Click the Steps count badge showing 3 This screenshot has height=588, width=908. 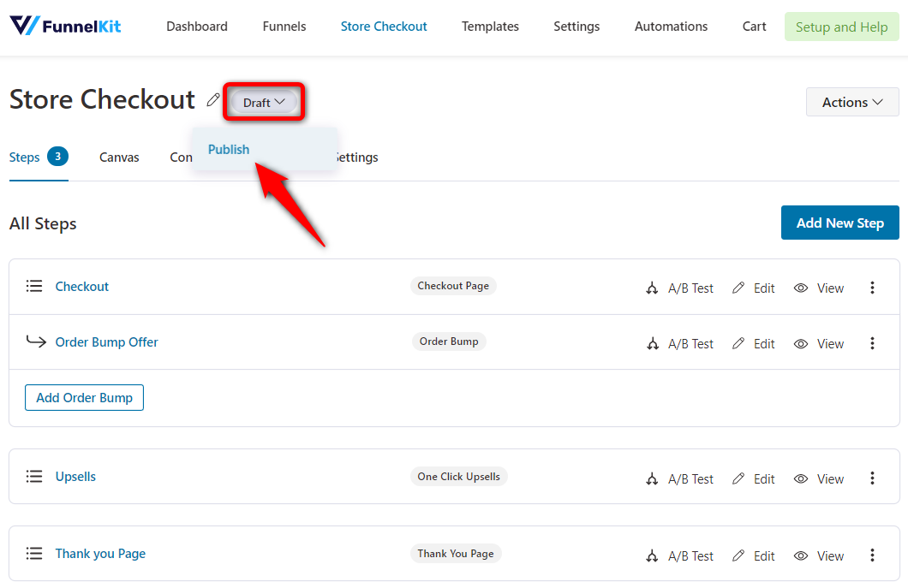(x=58, y=157)
